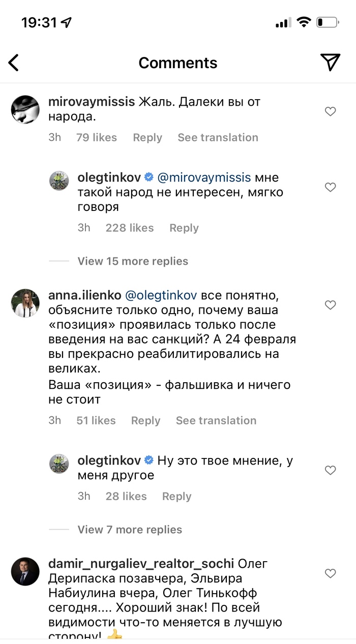Reply to mirovaymissis's comment
This screenshot has height=644, width=356.
click(147, 138)
